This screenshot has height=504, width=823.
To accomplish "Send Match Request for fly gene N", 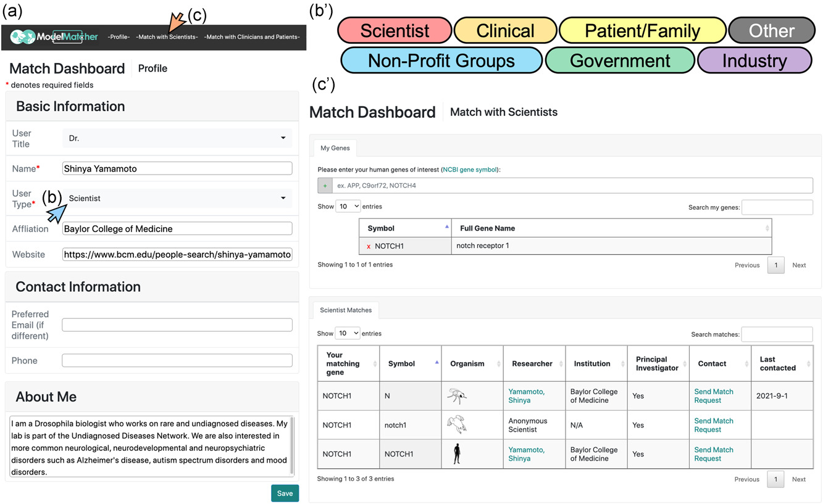I will point(714,396).
